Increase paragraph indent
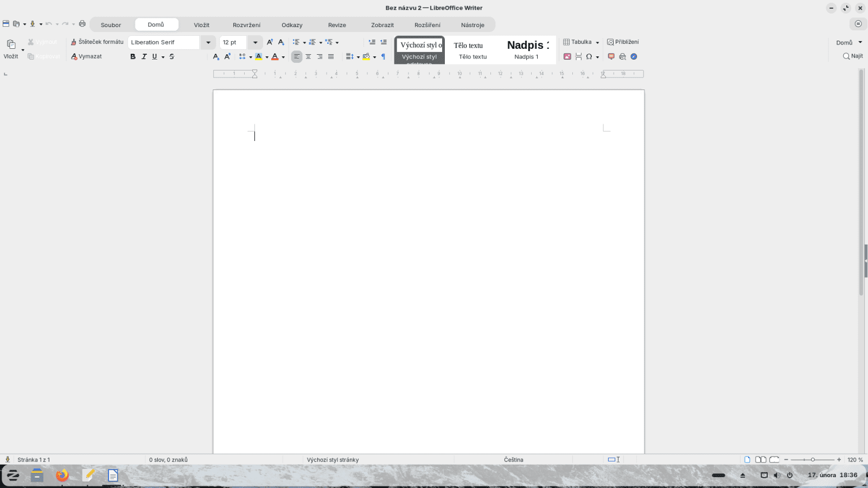This screenshot has height=488, width=868. coord(372,42)
